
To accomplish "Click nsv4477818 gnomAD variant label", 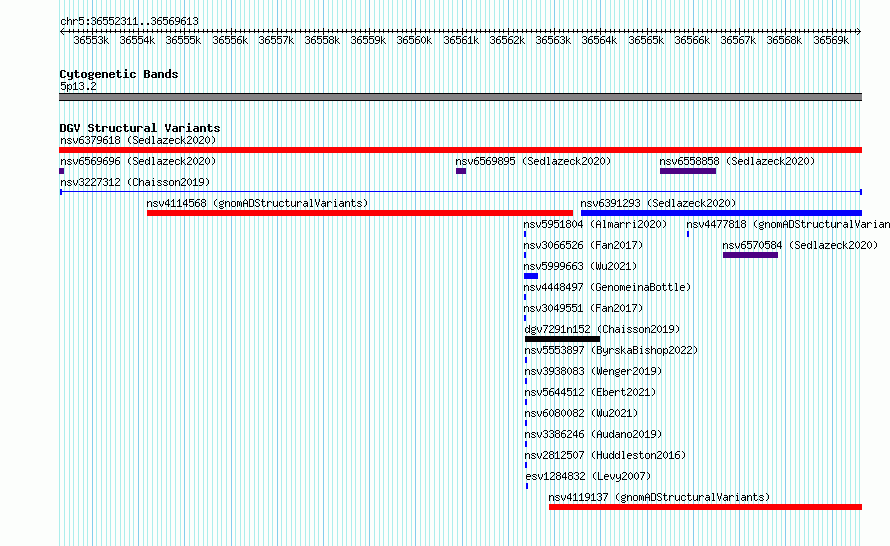I will (x=788, y=224).
